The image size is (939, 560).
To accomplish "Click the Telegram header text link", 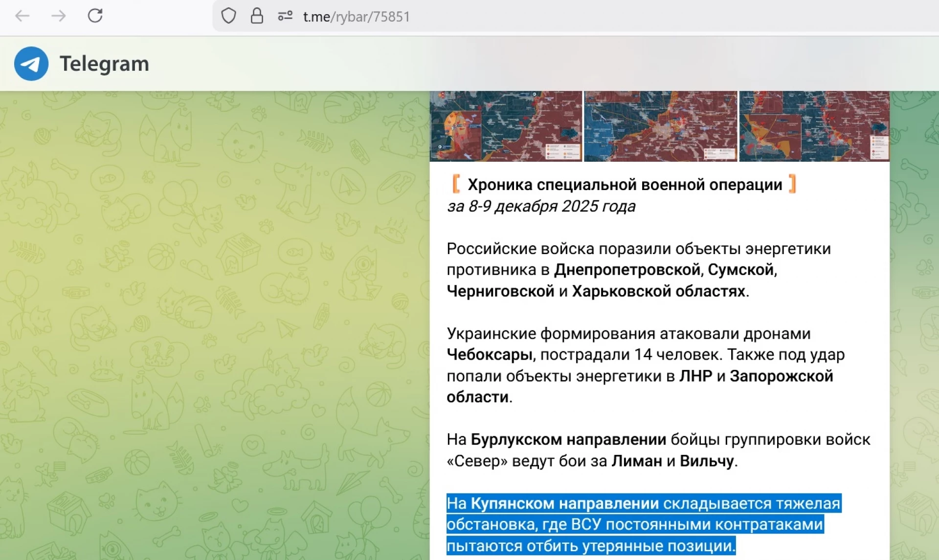I will 104,64.
